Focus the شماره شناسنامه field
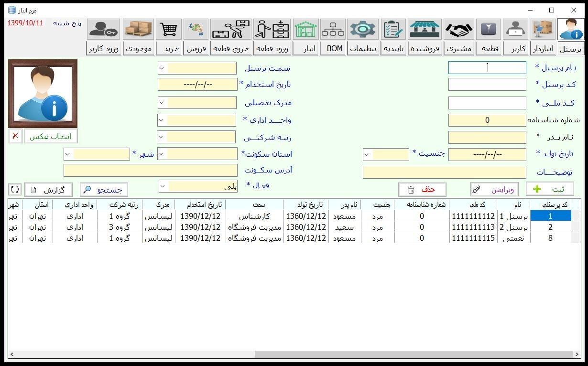588x366 pixels. [487, 120]
